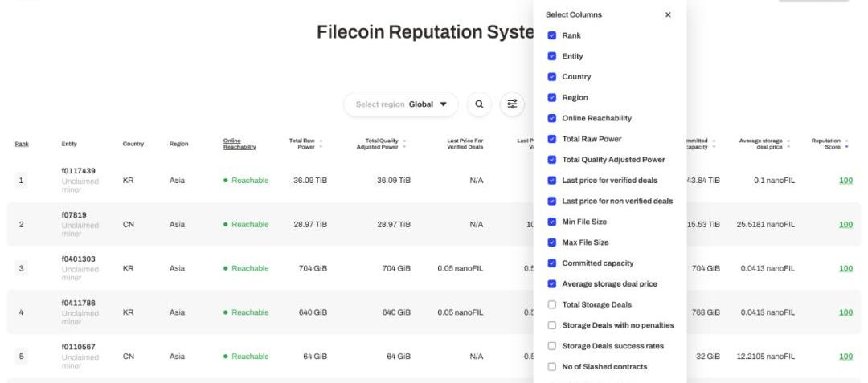The image size is (868, 383).
Task: Uncheck the Online Reachability checkbox
Action: 551,118
